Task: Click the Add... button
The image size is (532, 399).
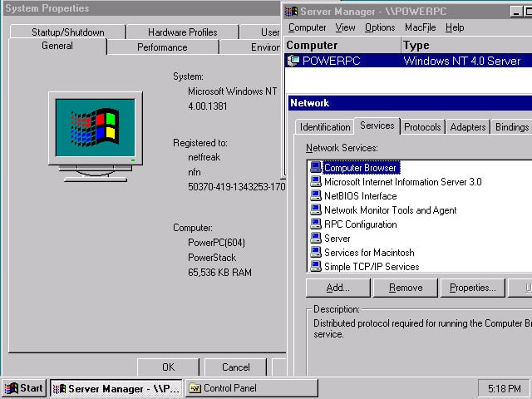Action: coord(338,288)
